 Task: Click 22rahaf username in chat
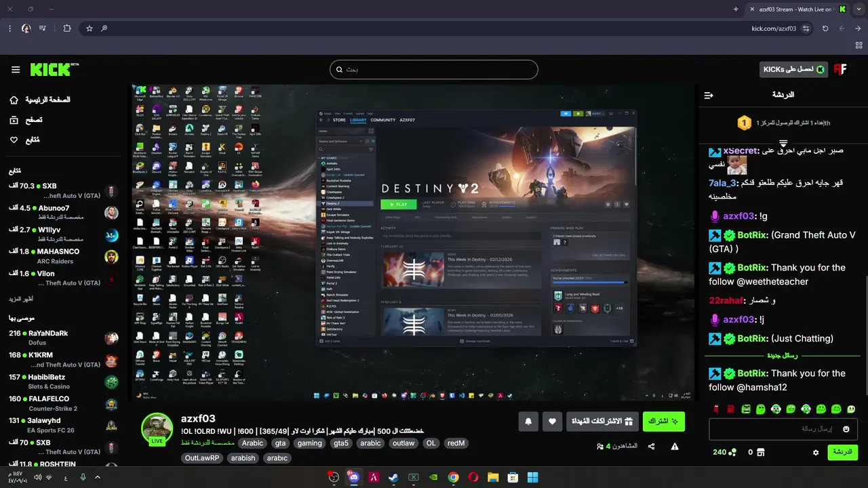(725, 300)
